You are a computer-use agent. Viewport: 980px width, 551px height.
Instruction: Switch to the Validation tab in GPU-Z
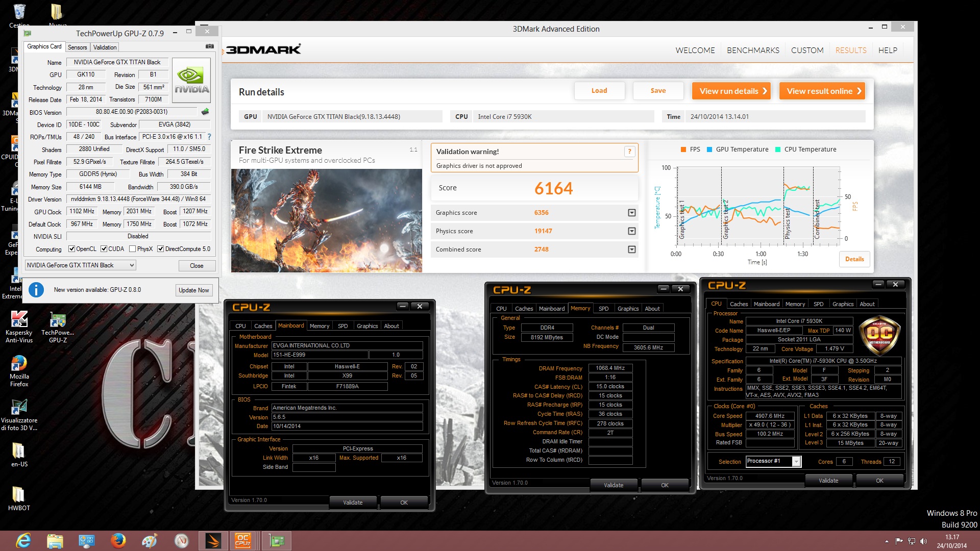[105, 47]
